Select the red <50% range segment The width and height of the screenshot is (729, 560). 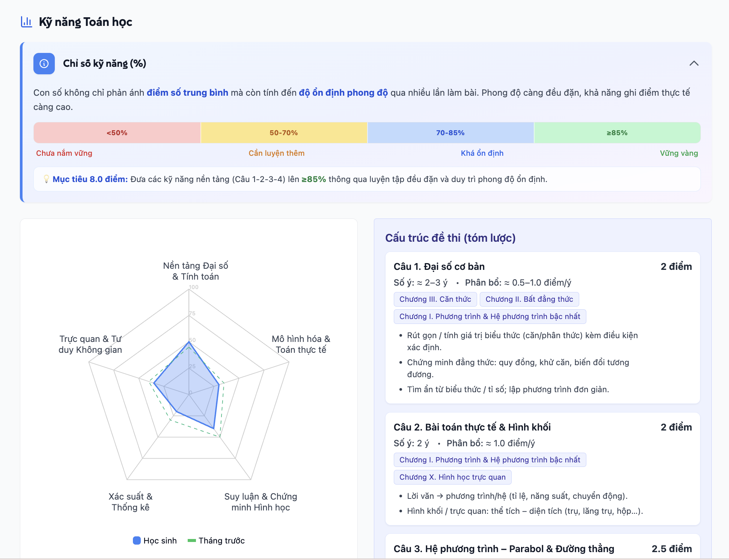point(117,133)
